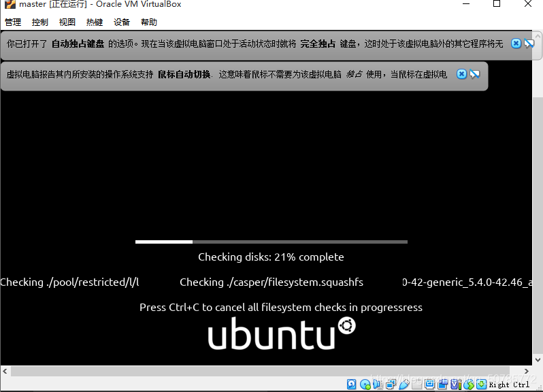543x392 pixels.
Task: Close the 鼠标自动切换 mouse integration notification
Action: [x=461, y=73]
